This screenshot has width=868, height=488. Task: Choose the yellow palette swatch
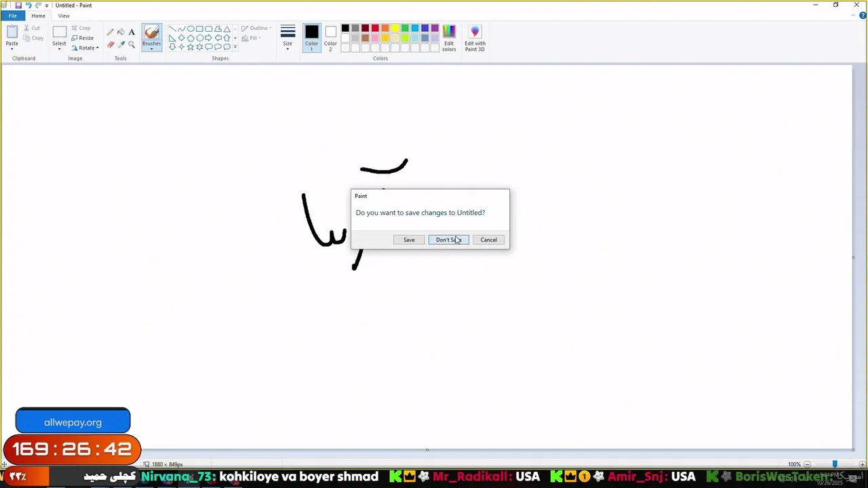[395, 28]
